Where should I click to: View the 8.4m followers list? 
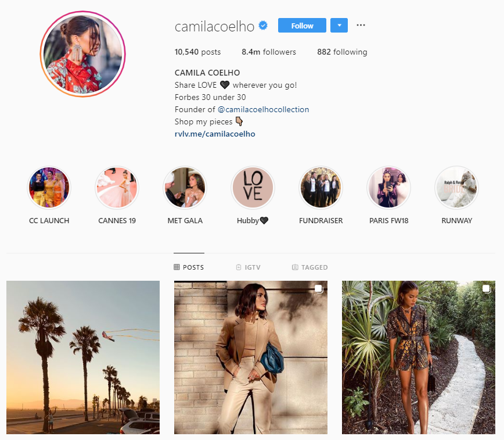(269, 52)
